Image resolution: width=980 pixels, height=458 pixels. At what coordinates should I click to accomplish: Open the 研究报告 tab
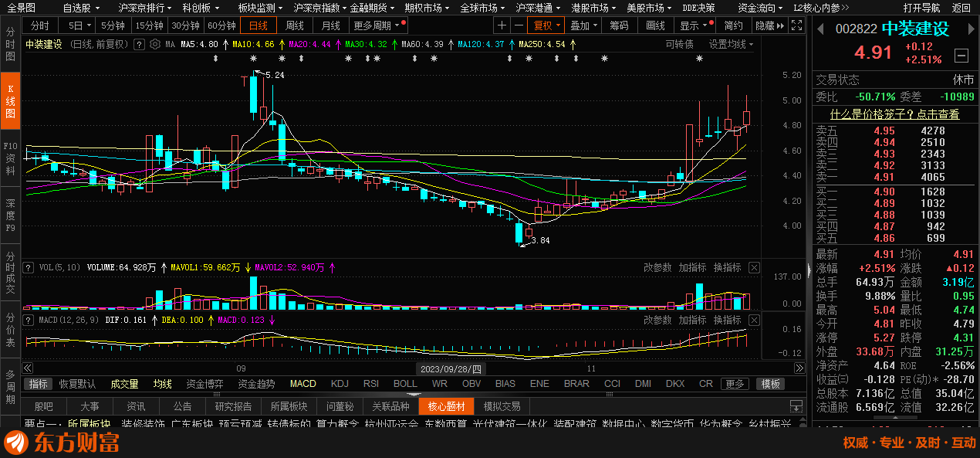(x=233, y=406)
